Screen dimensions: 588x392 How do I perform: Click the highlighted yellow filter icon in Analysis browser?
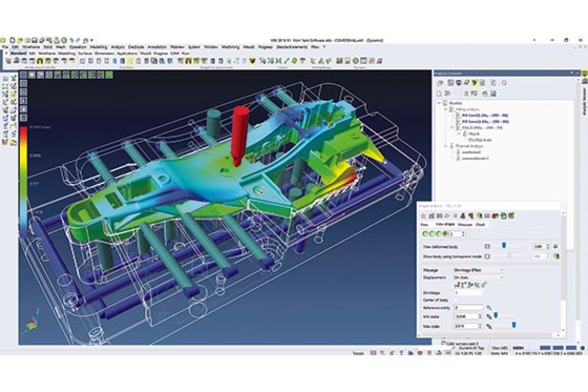pos(474,83)
